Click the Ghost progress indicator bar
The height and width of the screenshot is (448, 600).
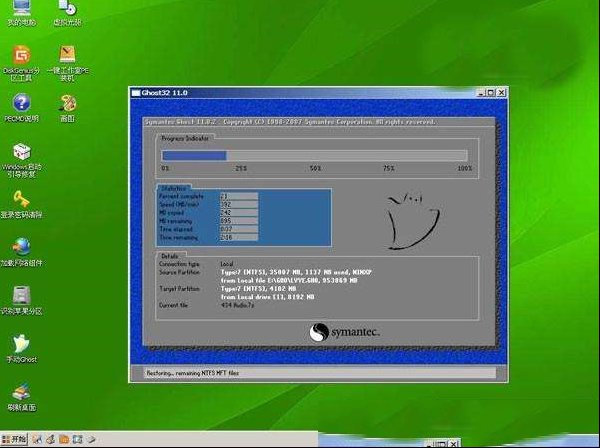point(315,155)
